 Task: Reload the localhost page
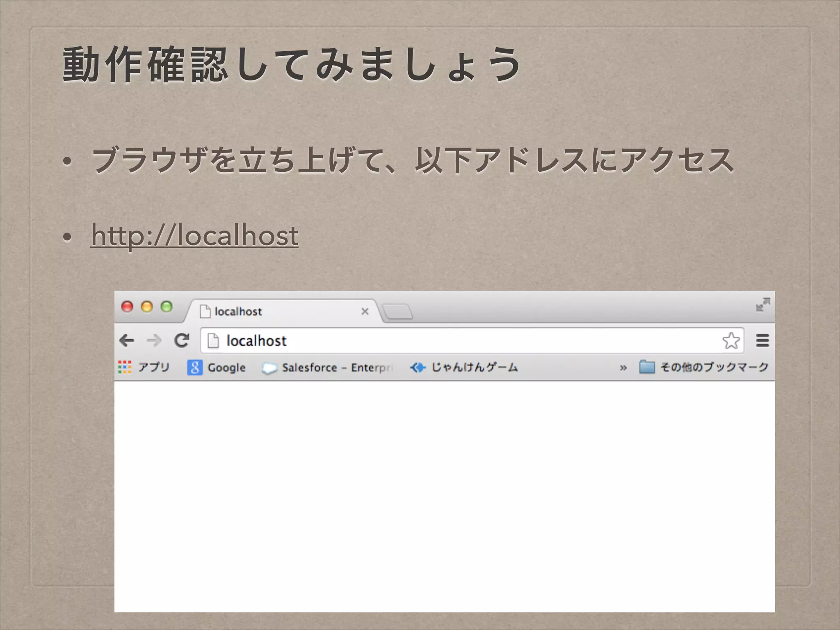182,340
